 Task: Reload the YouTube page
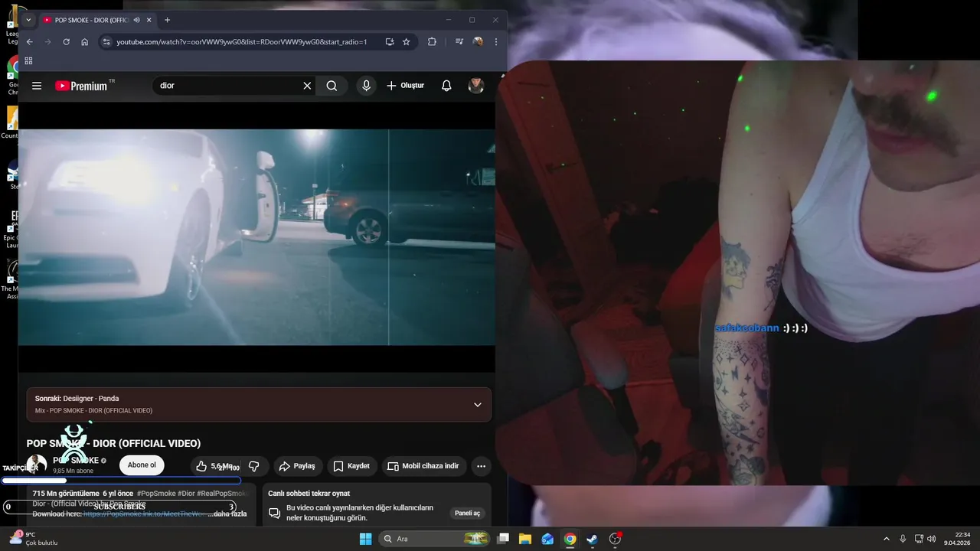(66, 42)
